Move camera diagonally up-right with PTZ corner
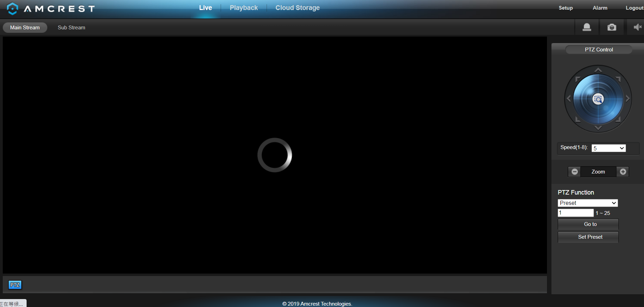Viewport: 644px width, 307px height. 618,79
